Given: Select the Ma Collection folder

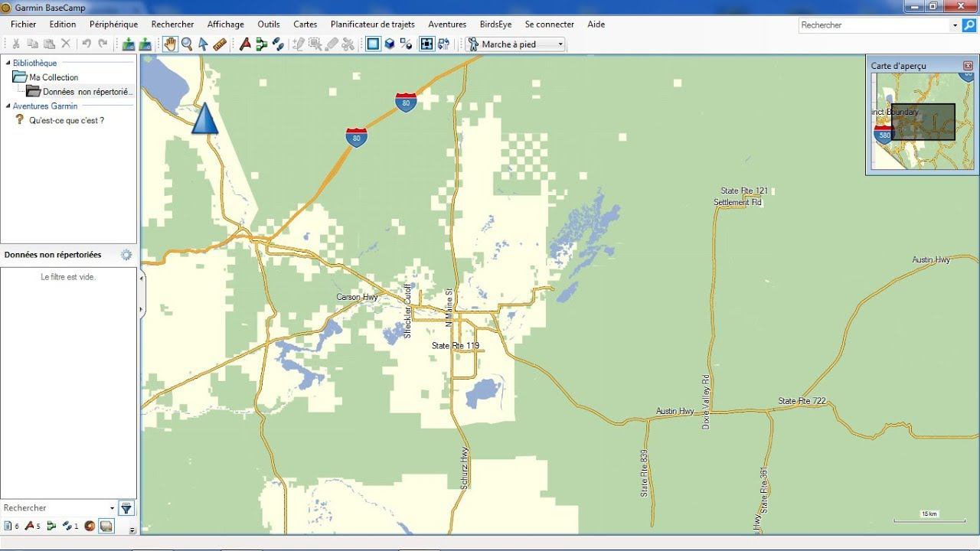Looking at the screenshot, I should (x=53, y=77).
